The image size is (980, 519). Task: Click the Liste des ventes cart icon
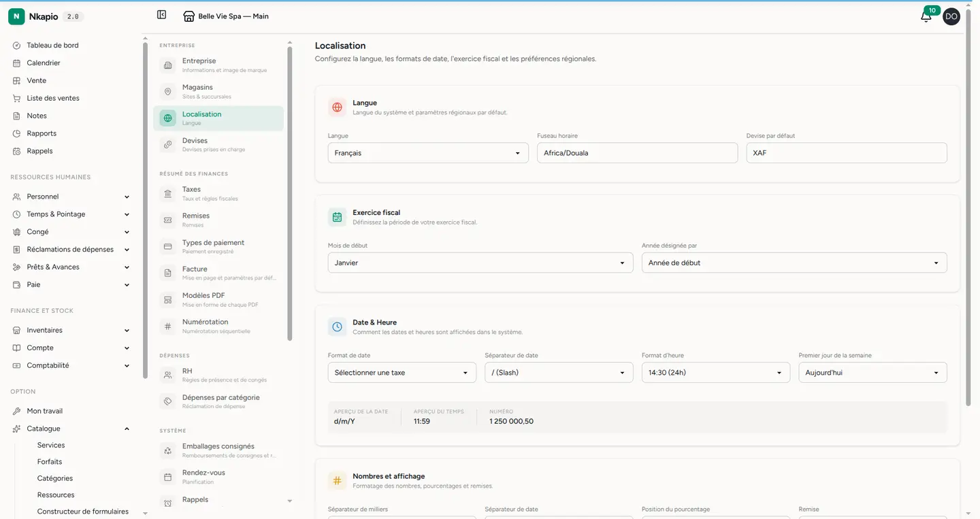click(x=17, y=99)
